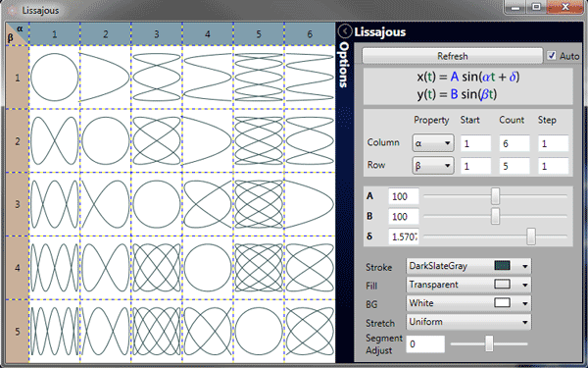Click the α/β corner header cell
Viewport: 588px width, 368px height.
(18, 33)
